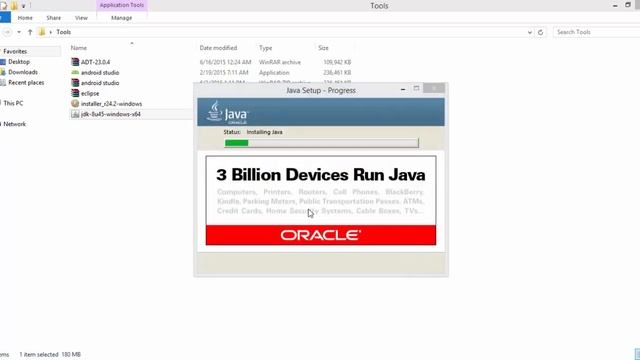
Task: Open the Share ribbon tab
Action: 53,18
